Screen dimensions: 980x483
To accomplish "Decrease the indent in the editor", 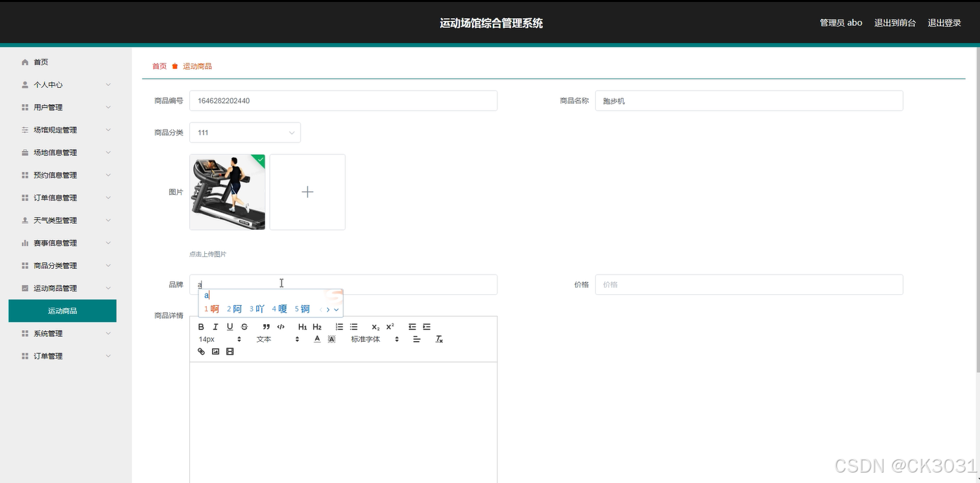I will tap(412, 327).
